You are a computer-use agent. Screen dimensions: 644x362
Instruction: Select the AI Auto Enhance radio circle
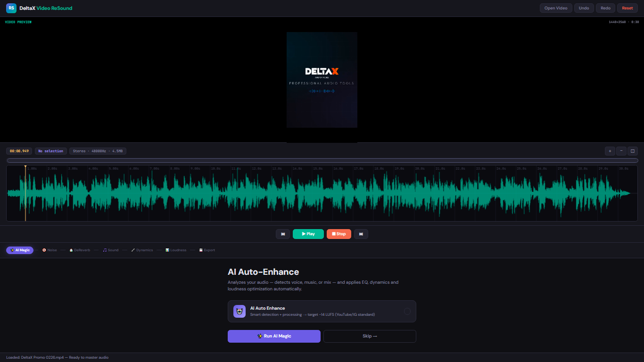407,311
